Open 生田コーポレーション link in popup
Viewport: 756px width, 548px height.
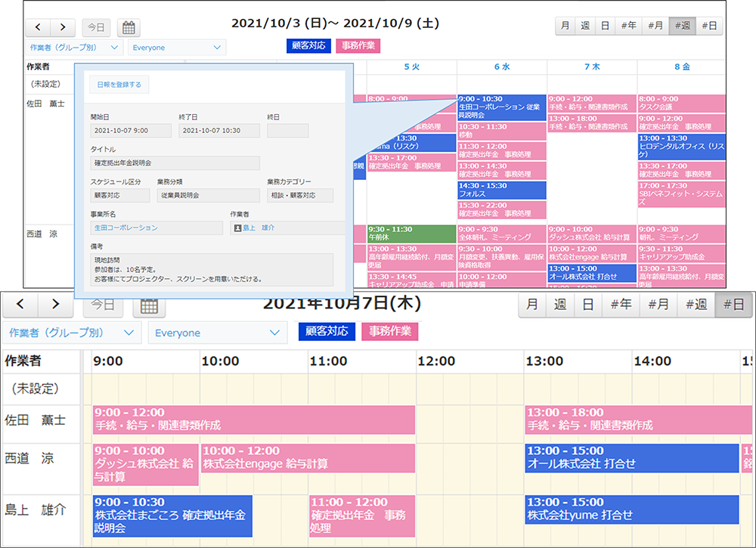pos(126,228)
